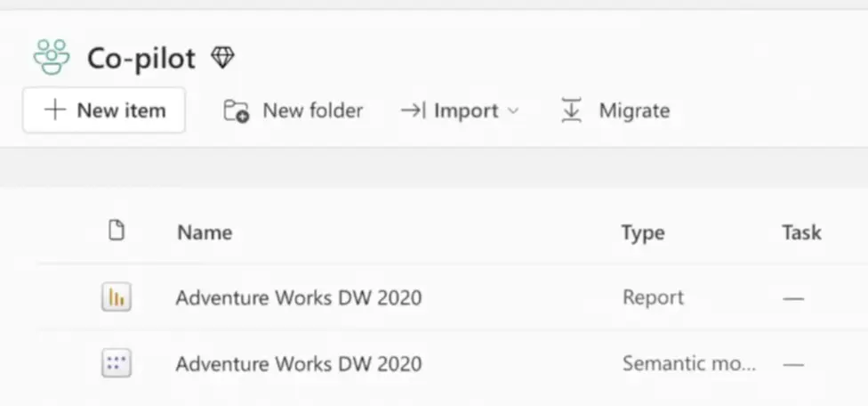Click the Migrate download-arrow icon

coord(571,111)
